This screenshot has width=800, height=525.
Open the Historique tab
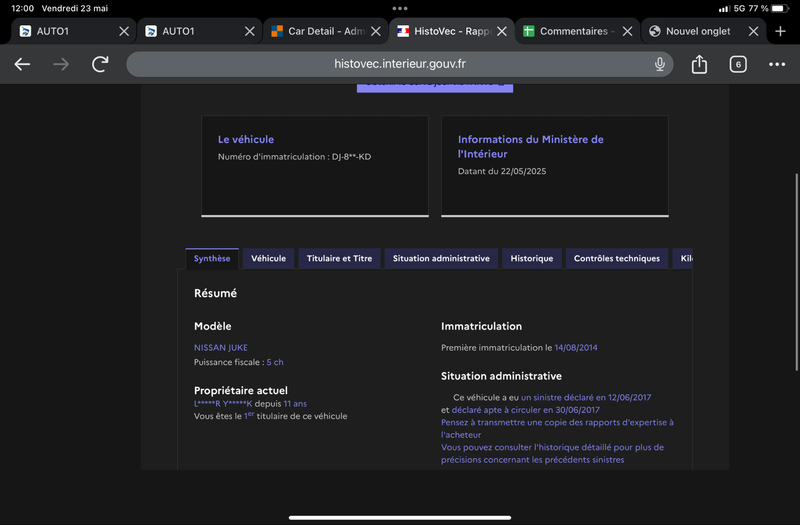click(532, 258)
